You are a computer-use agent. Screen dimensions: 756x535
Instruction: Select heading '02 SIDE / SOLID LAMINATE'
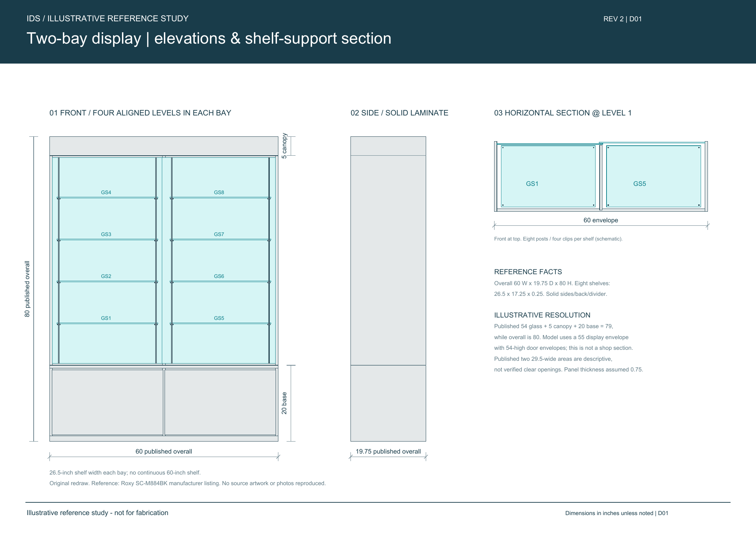point(399,113)
